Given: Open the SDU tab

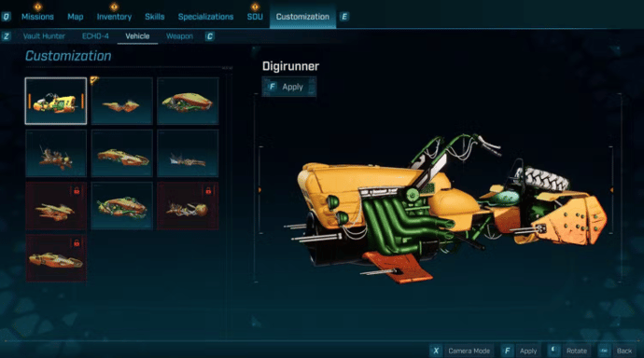Looking at the screenshot, I should click(x=255, y=17).
